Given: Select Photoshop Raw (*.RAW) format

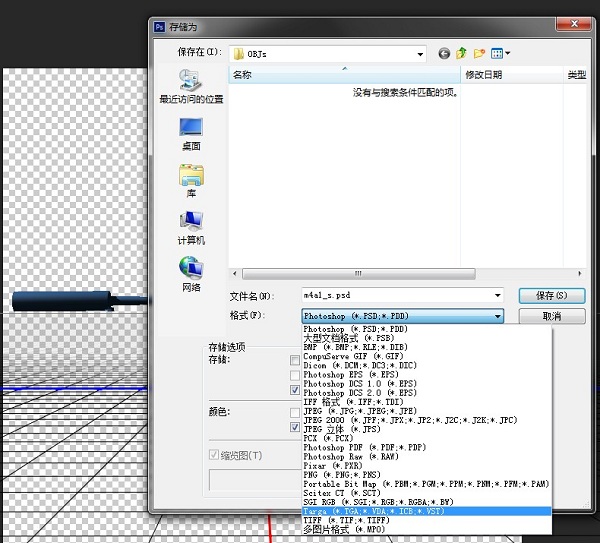Looking at the screenshot, I should [x=427, y=457].
